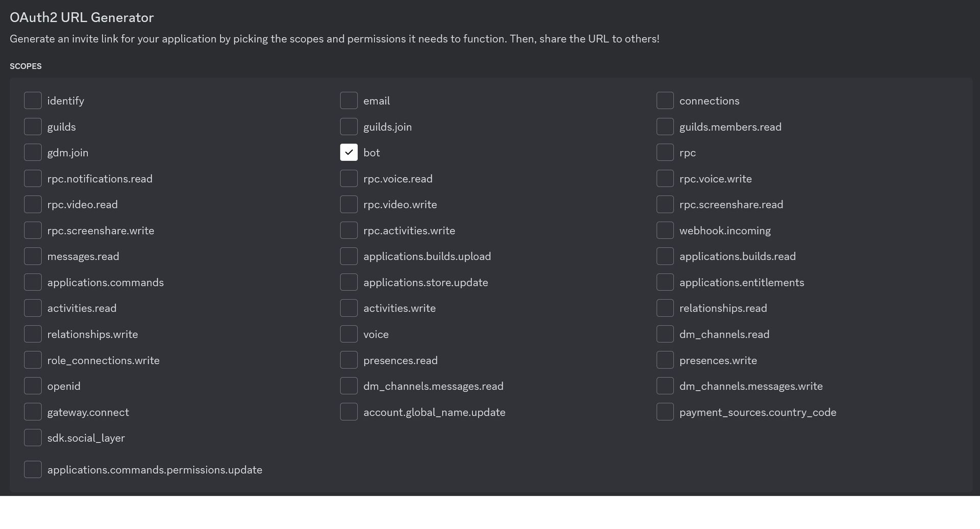This screenshot has width=980, height=529.
Task: Enable the guilds.join scope
Action: pyautogui.click(x=349, y=127)
